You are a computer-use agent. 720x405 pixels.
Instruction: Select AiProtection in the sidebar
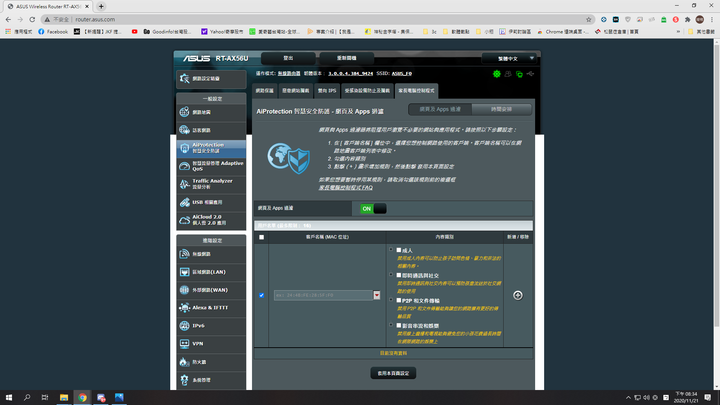211,148
